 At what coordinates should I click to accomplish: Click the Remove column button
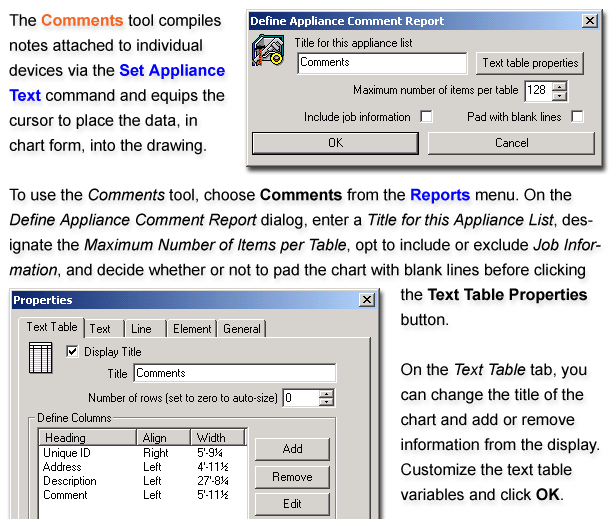pos(292,477)
